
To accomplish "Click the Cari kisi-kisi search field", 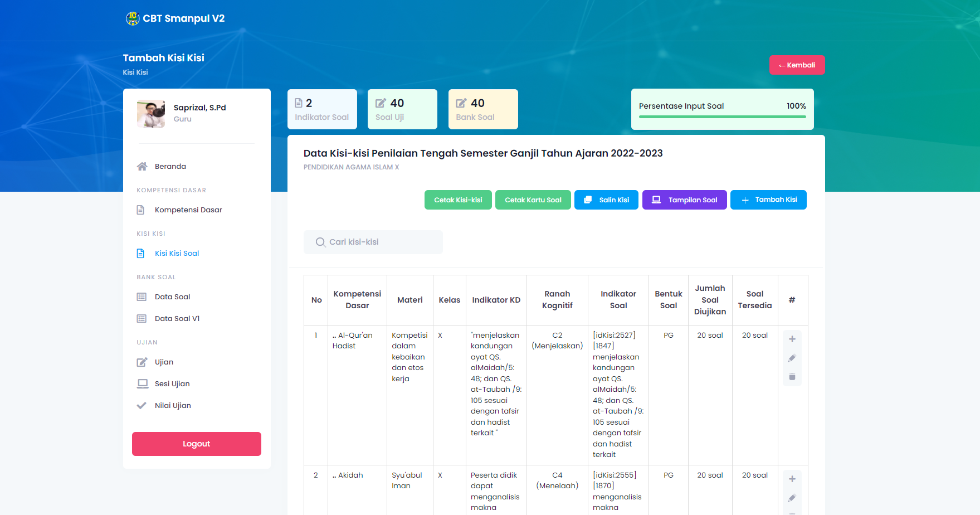I will click(379, 242).
